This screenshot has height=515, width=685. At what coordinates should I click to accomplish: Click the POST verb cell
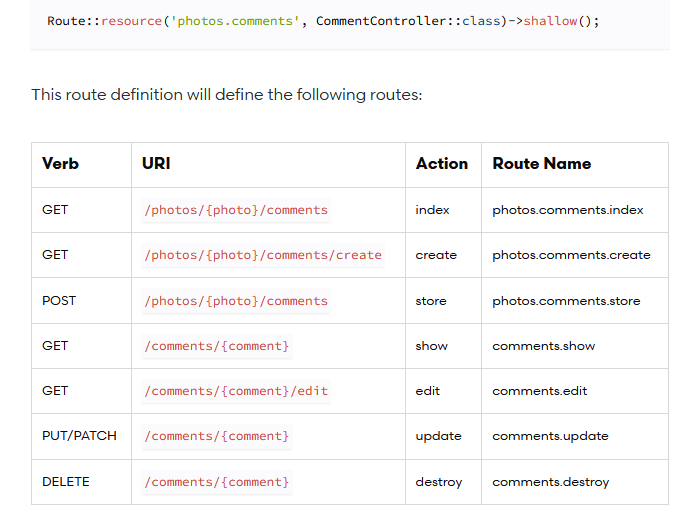tap(59, 301)
